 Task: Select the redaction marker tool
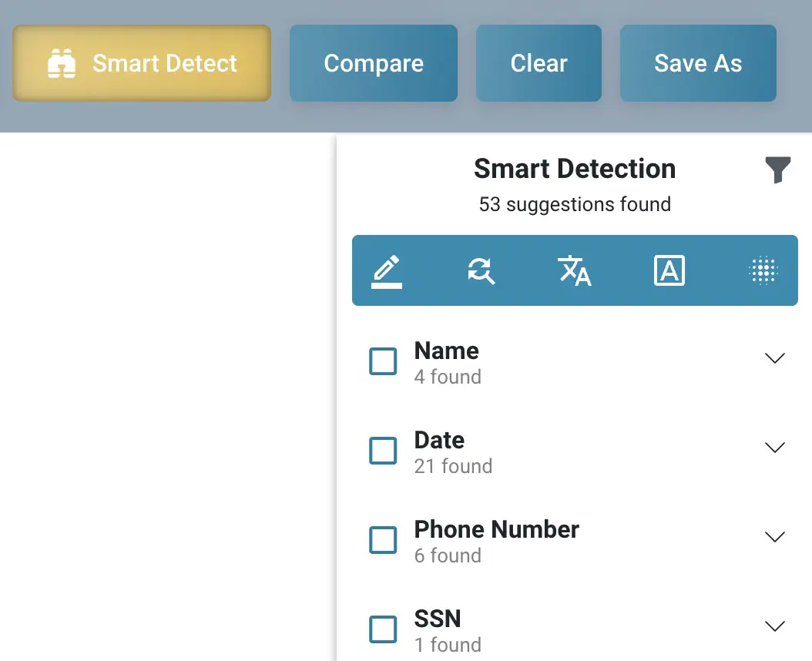[388, 270]
